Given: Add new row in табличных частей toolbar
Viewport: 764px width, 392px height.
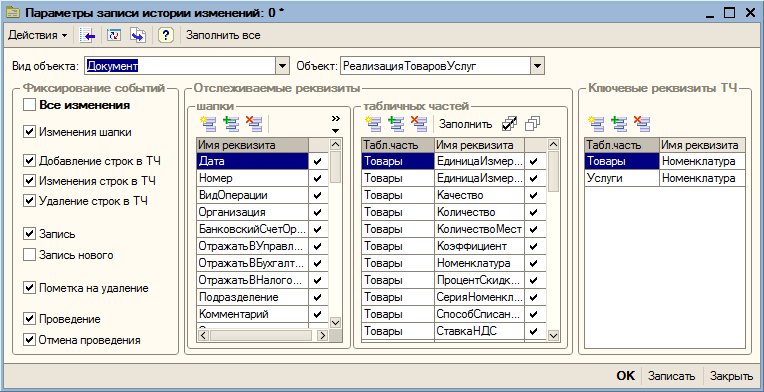Looking at the screenshot, I should pos(373,124).
